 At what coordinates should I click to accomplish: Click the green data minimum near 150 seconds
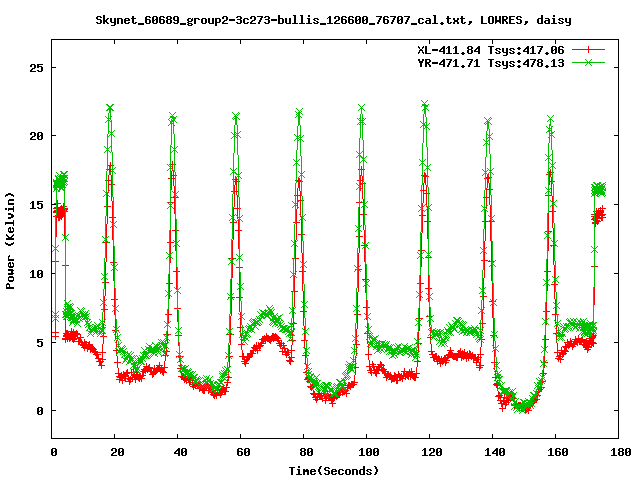click(524, 407)
